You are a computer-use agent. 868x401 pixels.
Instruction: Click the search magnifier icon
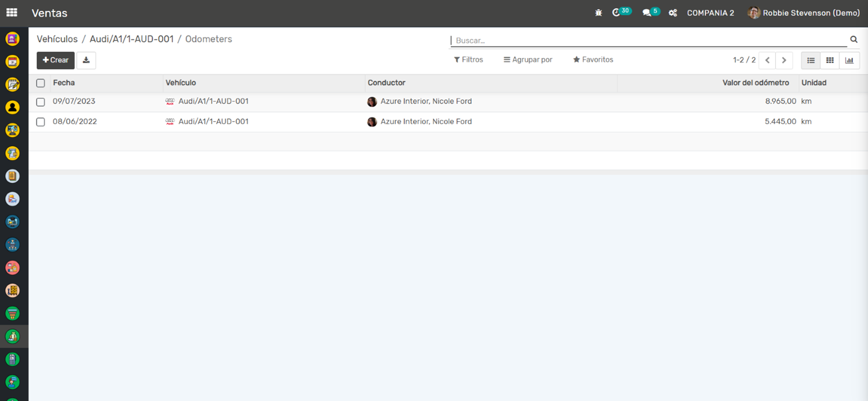point(854,39)
